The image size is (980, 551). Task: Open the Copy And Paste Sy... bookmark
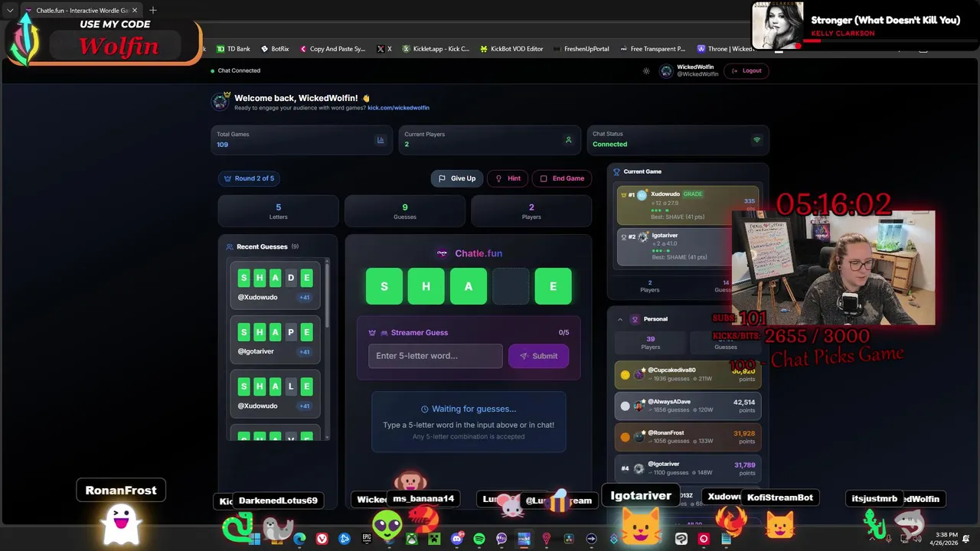[x=332, y=49]
